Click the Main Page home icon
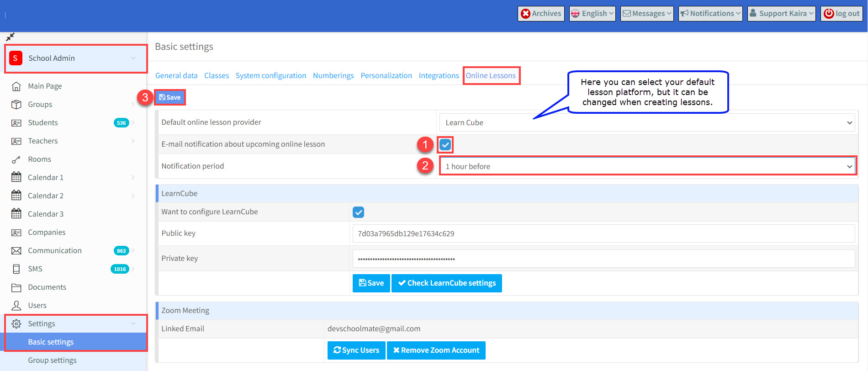868x371 pixels. [16, 86]
